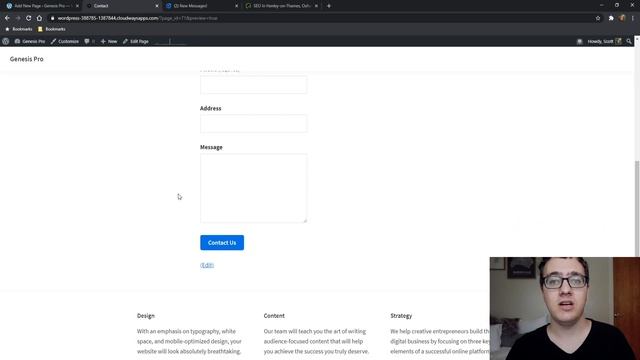Viewport: 640px width, 360px height.
Task: Click the Genesis Pro site title
Action: coord(27,59)
